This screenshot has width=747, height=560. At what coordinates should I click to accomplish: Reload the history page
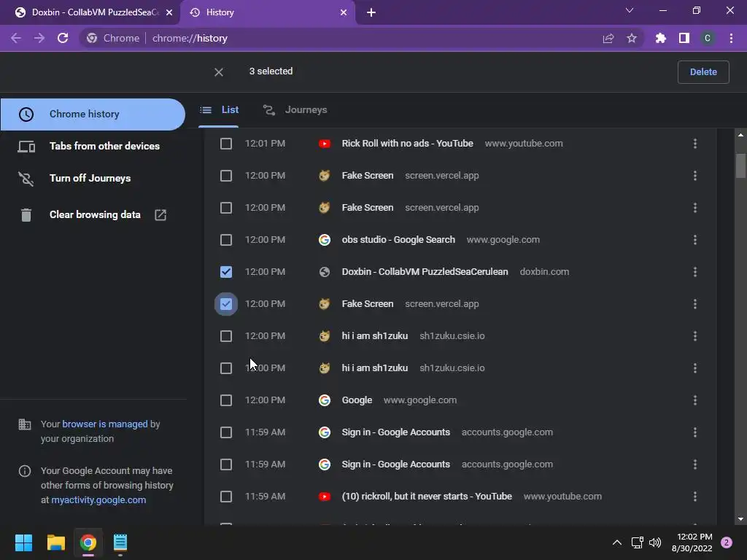63,38
